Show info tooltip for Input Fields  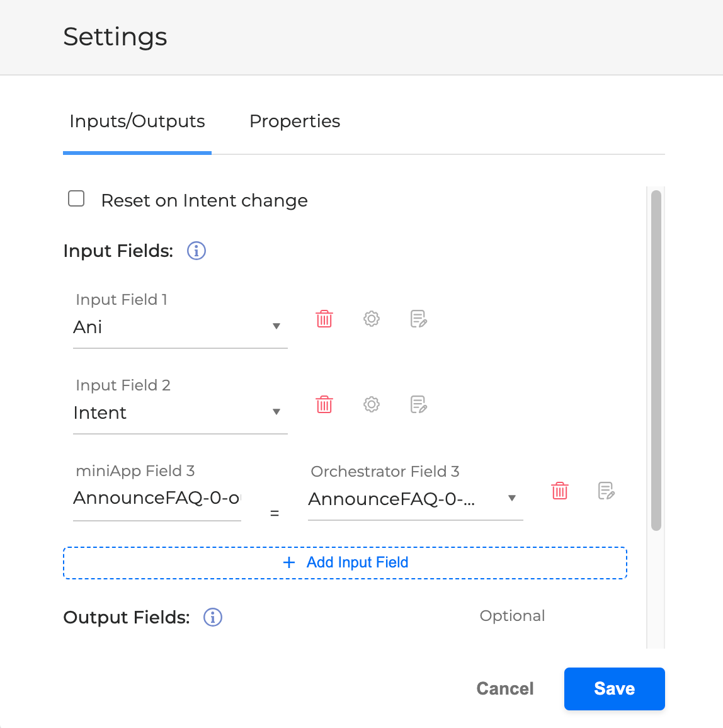196,251
